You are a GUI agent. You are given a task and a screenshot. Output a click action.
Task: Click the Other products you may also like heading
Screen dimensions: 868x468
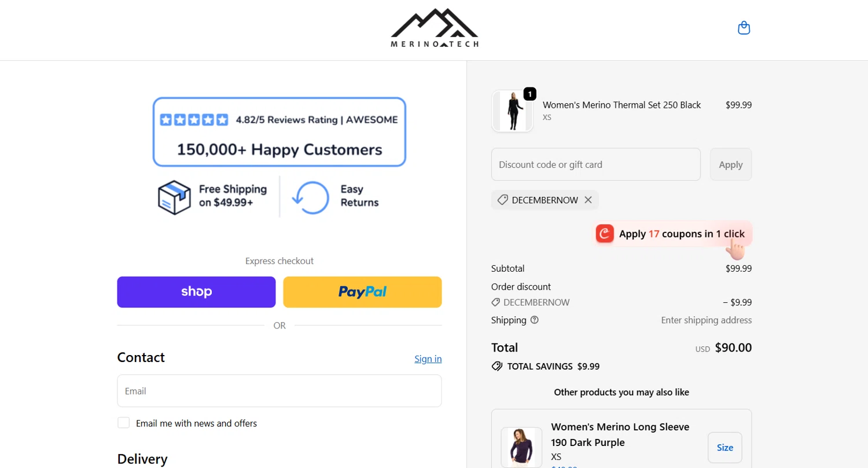tap(621, 392)
